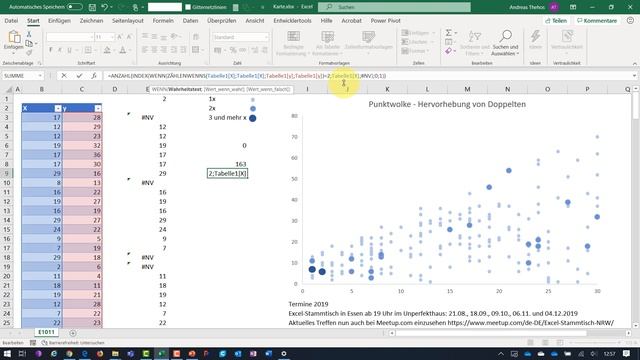Click the Cut scissors icon
The image size is (640, 360).
(29, 35)
